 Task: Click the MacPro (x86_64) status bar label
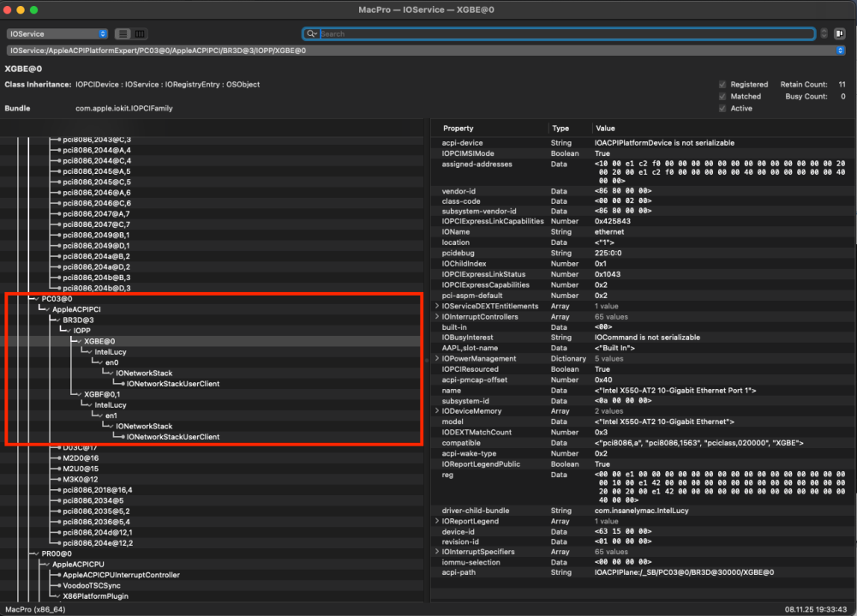[x=35, y=609]
